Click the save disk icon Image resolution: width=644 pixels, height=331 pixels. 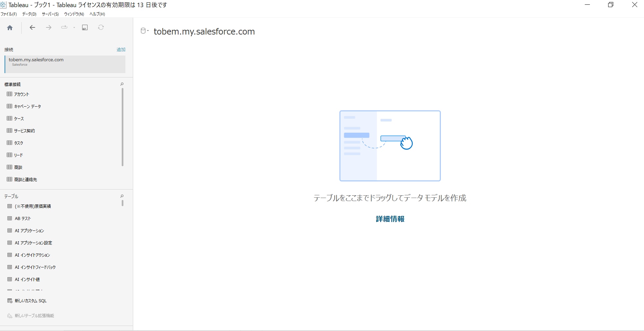(85, 28)
